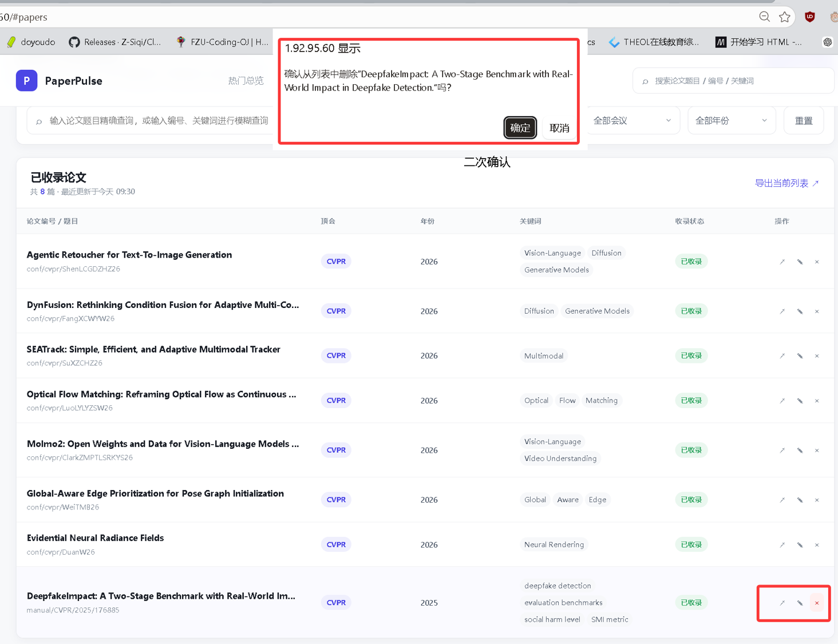Screen dimensions: 838x644
Task: Export current list via 导出当前列表 link
Action: click(x=786, y=183)
